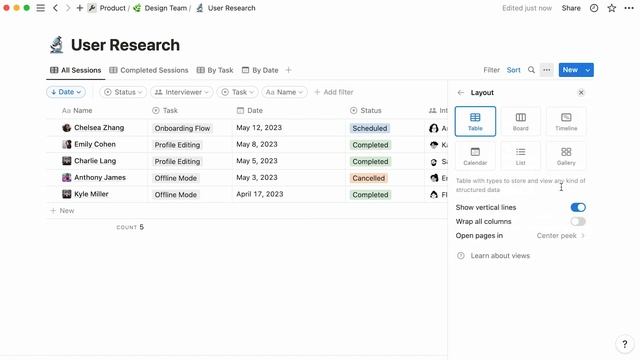Click the April 17, 2023 date cell
Viewport: 640px width, 360px height.
[260, 194]
